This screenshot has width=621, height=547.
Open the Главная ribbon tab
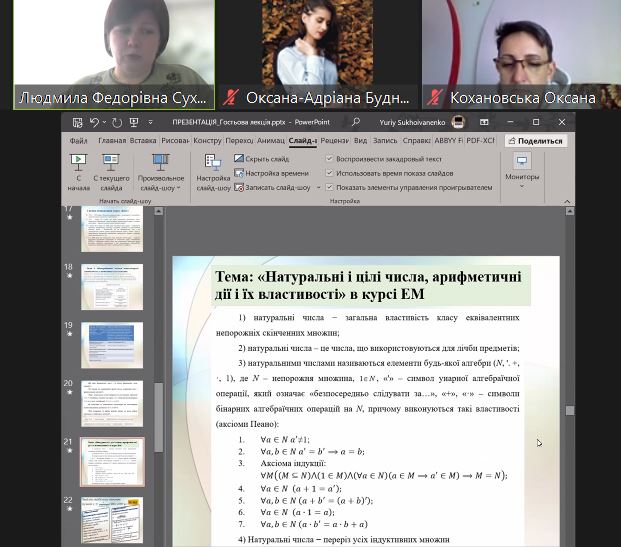pos(112,141)
